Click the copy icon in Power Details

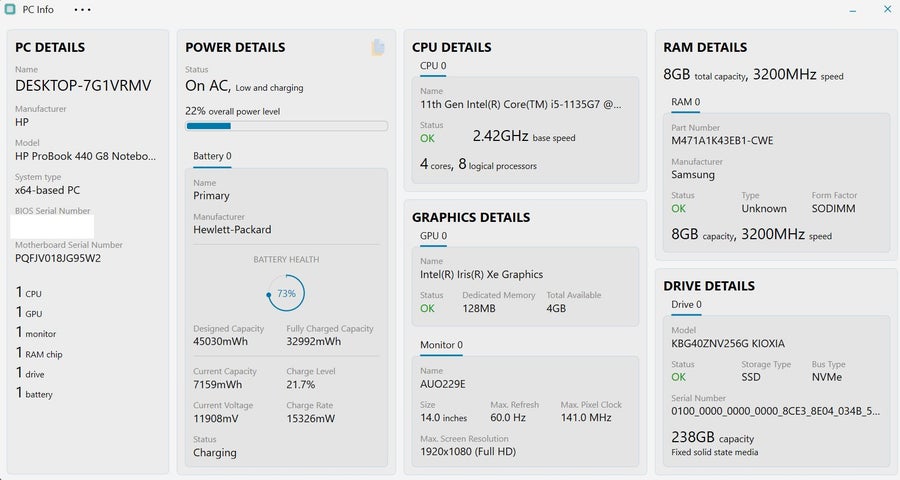[x=378, y=47]
